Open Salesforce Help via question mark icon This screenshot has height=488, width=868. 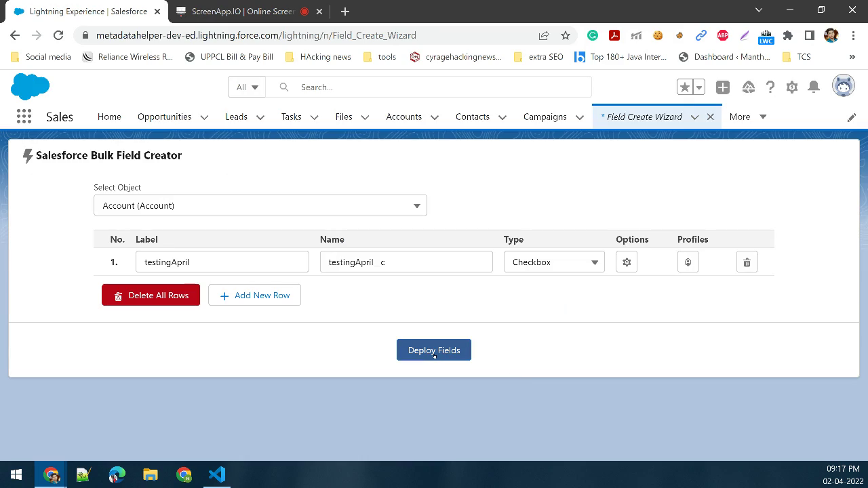click(x=770, y=87)
